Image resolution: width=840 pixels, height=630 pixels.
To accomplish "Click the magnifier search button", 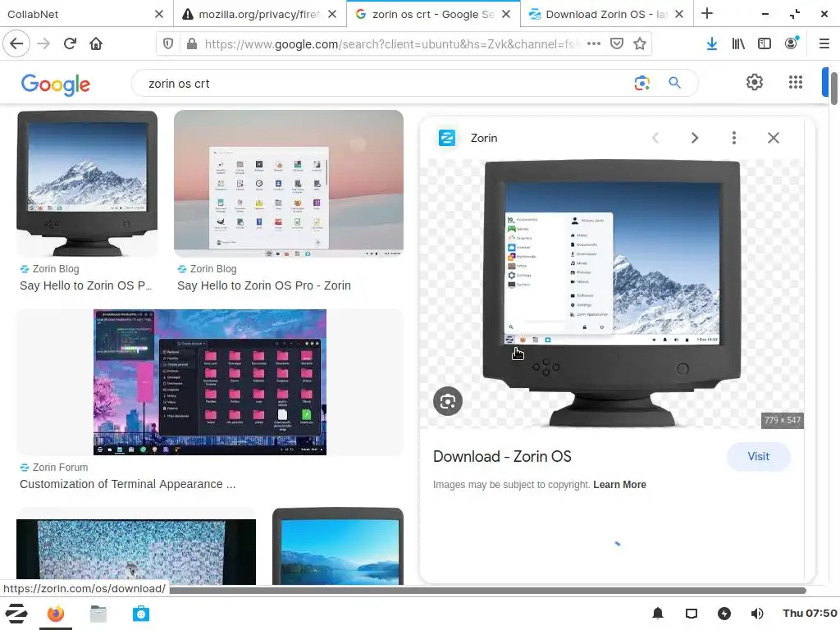I will coord(674,83).
